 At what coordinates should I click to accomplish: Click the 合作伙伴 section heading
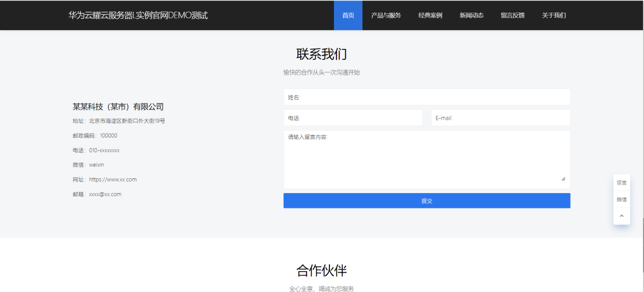point(322,271)
